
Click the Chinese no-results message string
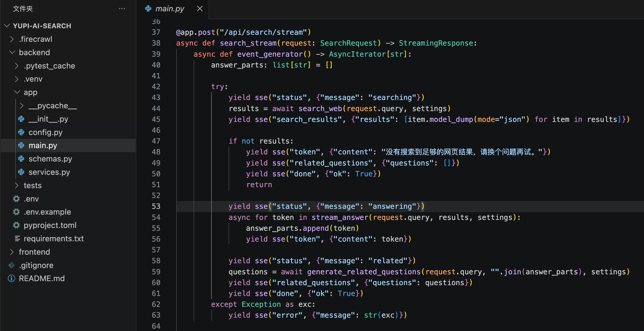point(462,152)
